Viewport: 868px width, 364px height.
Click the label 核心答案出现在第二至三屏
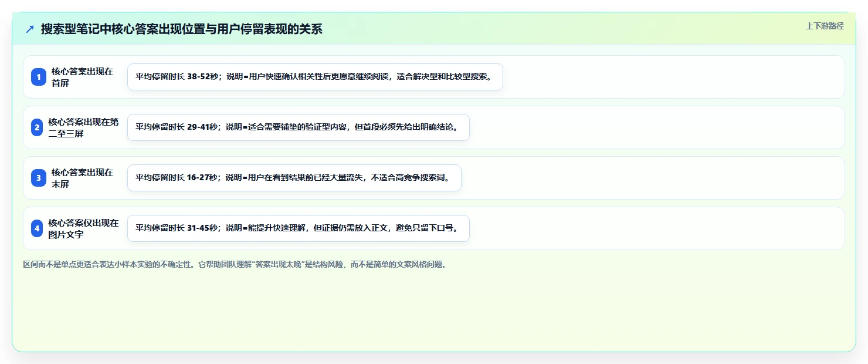(83, 127)
